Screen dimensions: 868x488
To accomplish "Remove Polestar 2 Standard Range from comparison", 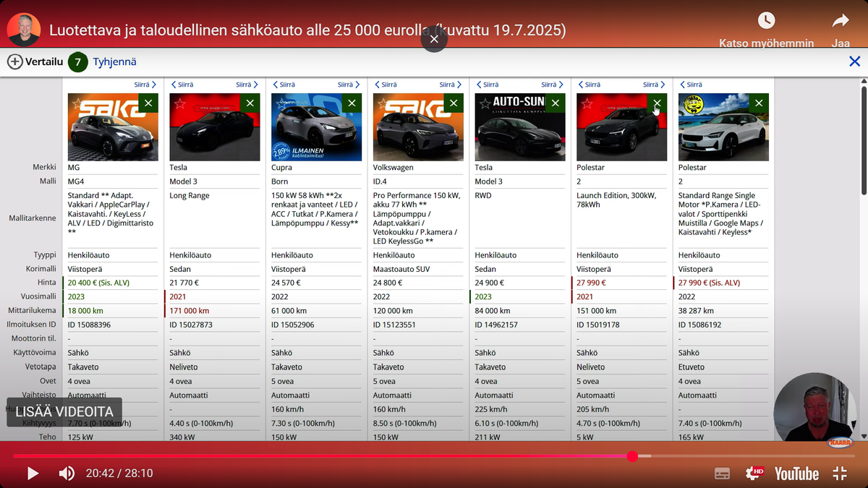I will coord(759,103).
